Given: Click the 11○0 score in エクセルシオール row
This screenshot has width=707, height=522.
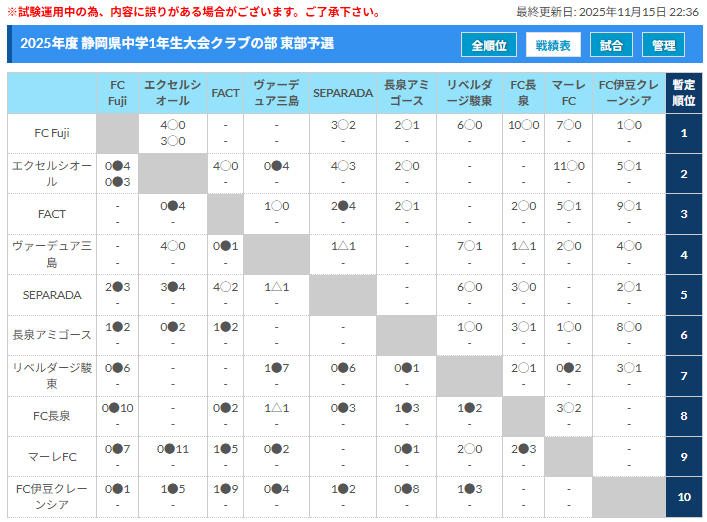Looking at the screenshot, I should pyautogui.click(x=568, y=166).
